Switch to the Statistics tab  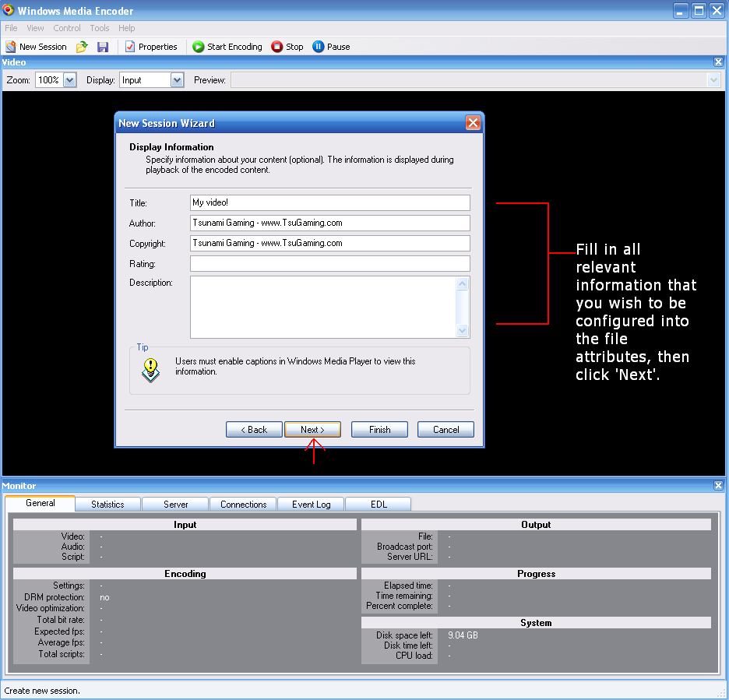tap(107, 505)
